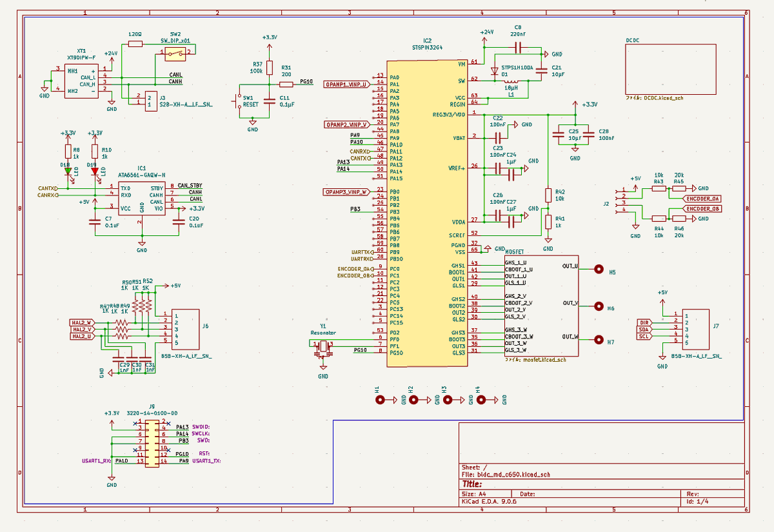Click mounting hole H1
This screenshot has width=774, height=532.
pyautogui.click(x=381, y=400)
